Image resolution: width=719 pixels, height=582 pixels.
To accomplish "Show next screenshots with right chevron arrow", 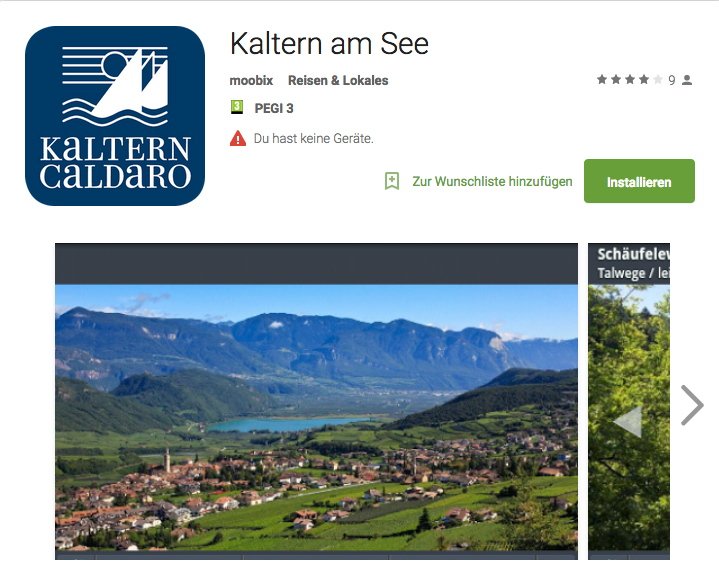I will tap(692, 405).
